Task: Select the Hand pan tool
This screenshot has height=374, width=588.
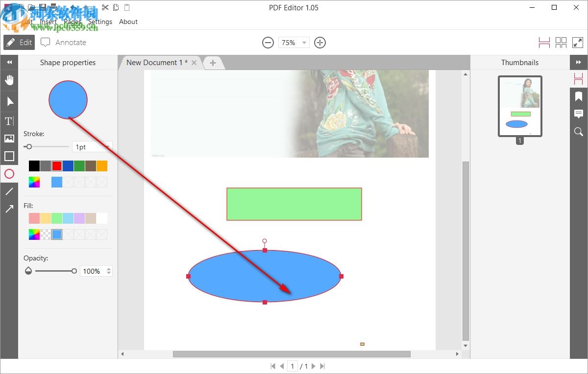Action: tap(9, 80)
